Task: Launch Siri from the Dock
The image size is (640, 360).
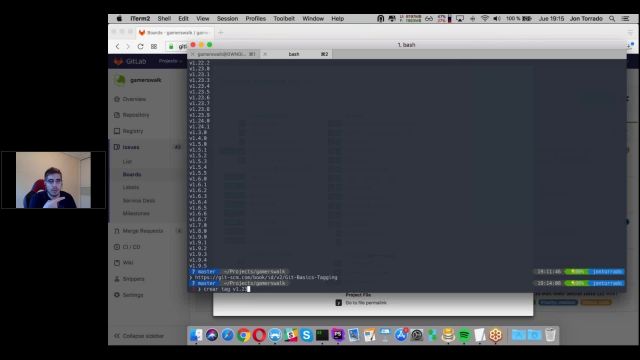Action: [212, 335]
